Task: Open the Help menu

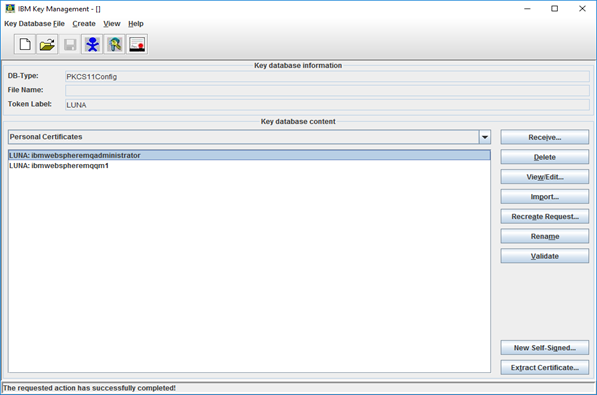Action: point(136,24)
